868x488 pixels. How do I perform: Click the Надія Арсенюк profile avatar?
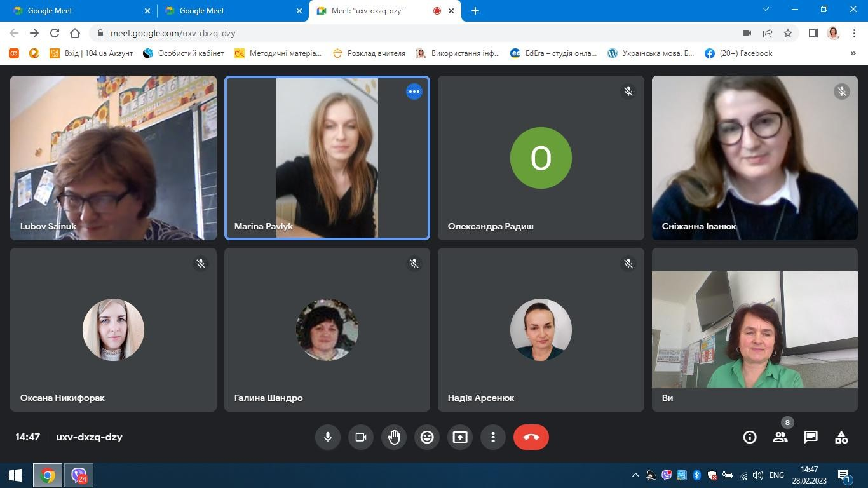541,330
